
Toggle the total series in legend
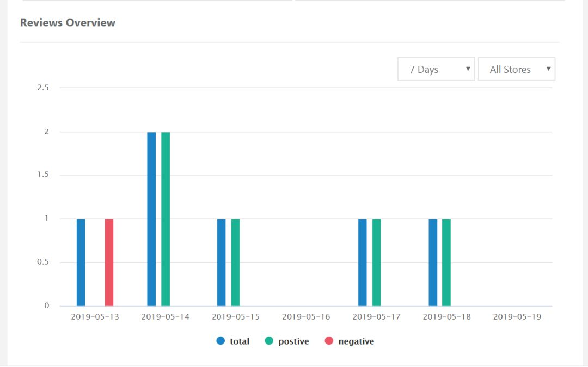coord(233,341)
